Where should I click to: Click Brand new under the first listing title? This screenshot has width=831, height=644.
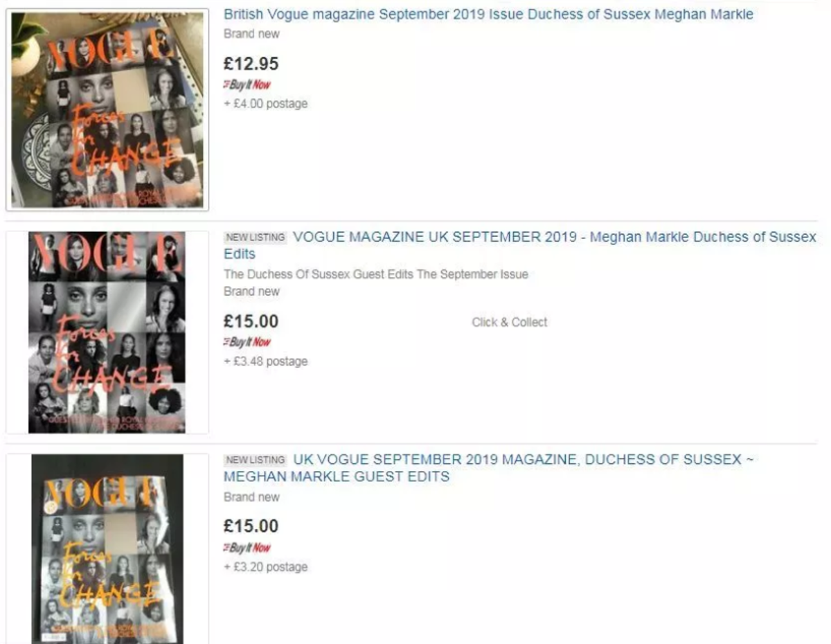pyautogui.click(x=251, y=34)
